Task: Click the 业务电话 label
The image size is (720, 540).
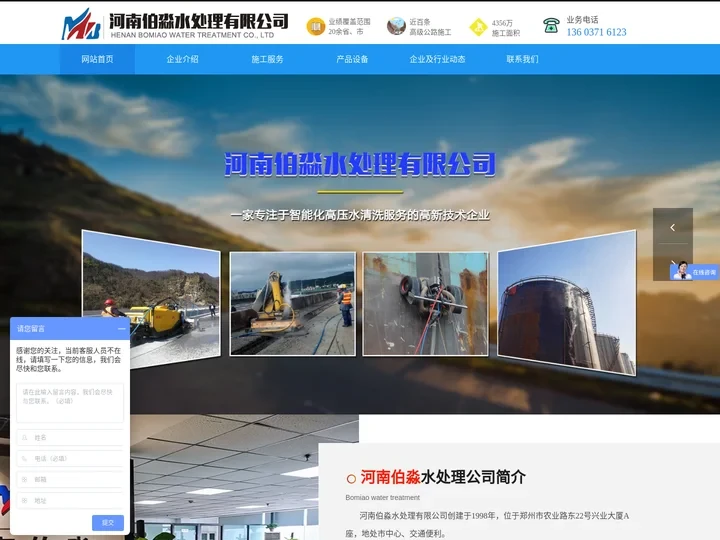Action: click(582, 19)
